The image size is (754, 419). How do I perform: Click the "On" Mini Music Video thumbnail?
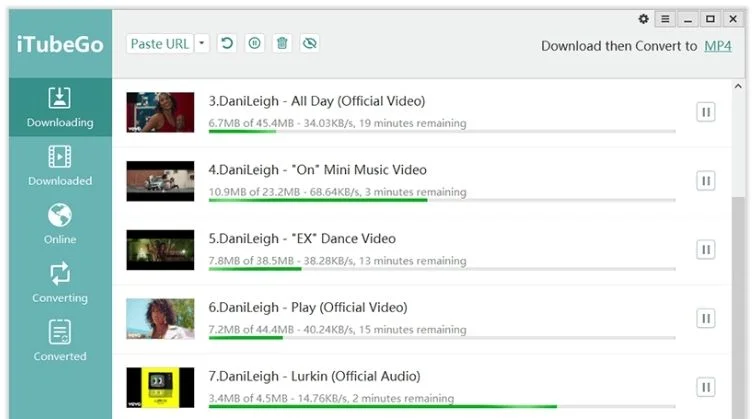161,181
